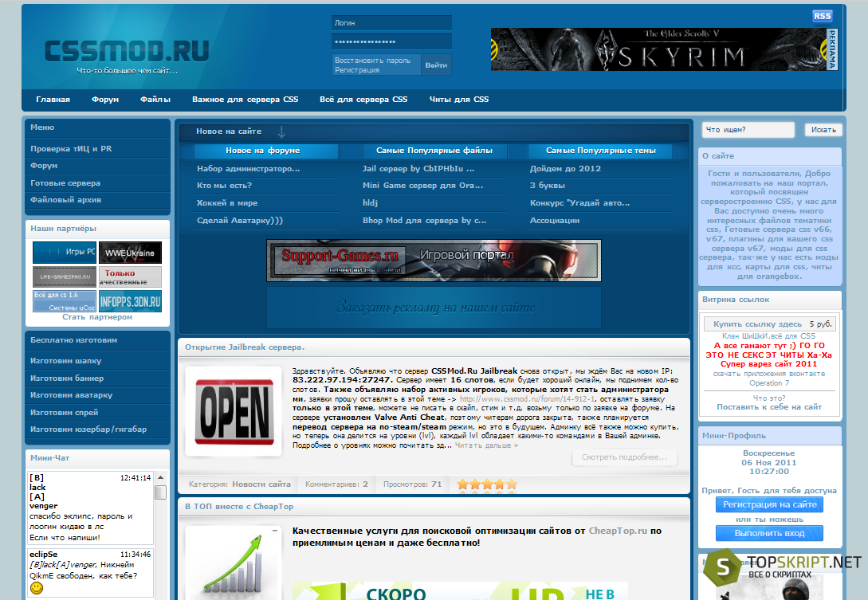Image resolution: width=868 pixels, height=600 pixels.
Task: Open Файлы in the navigation bar
Action: tap(155, 100)
